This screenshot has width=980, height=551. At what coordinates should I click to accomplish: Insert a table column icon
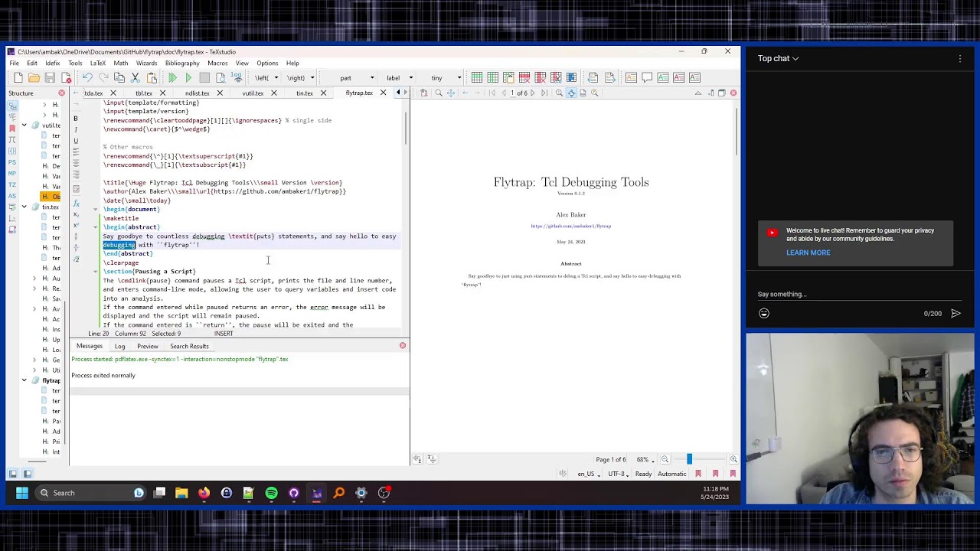pyautogui.click(x=492, y=77)
